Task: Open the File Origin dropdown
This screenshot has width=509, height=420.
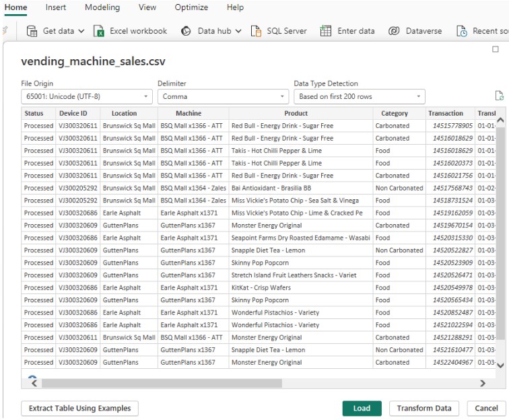Action: (x=87, y=97)
